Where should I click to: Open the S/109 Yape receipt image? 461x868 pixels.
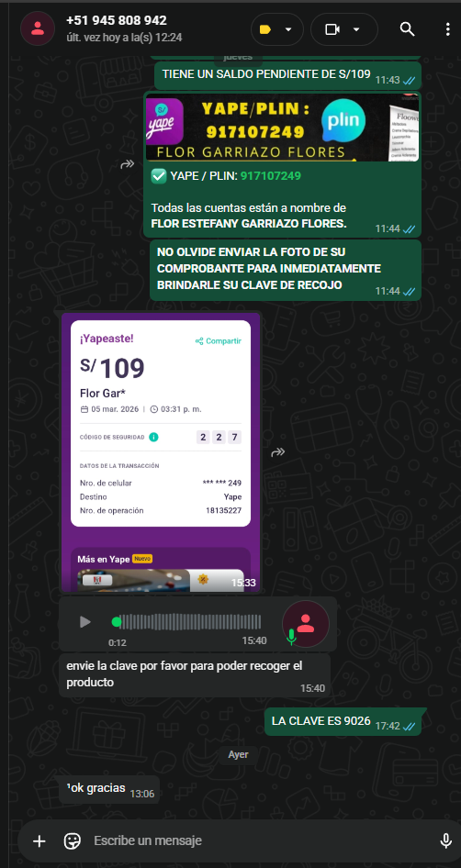point(161,452)
